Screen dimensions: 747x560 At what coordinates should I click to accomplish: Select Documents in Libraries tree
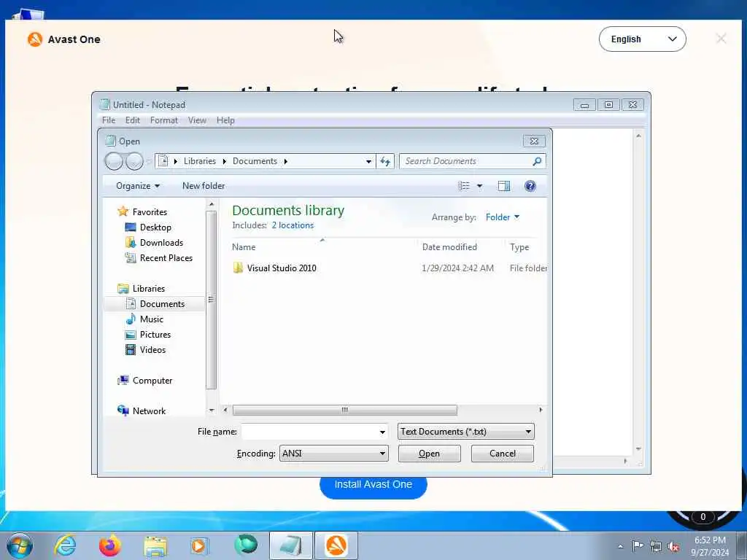coord(162,304)
